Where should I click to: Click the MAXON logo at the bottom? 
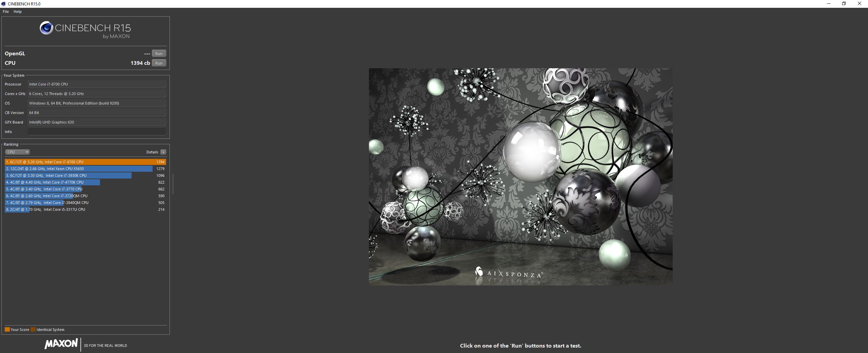pyautogui.click(x=61, y=343)
